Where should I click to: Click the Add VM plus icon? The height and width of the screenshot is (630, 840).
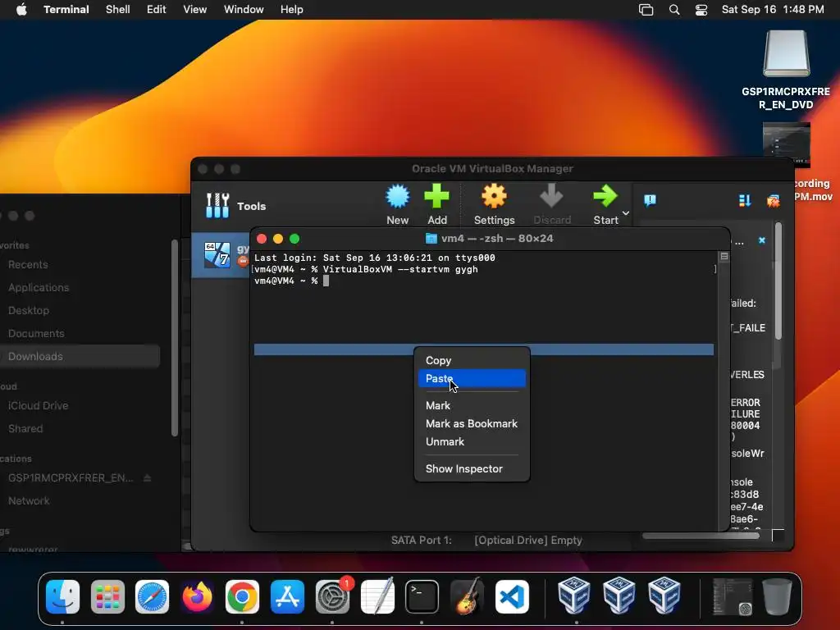coord(437,197)
